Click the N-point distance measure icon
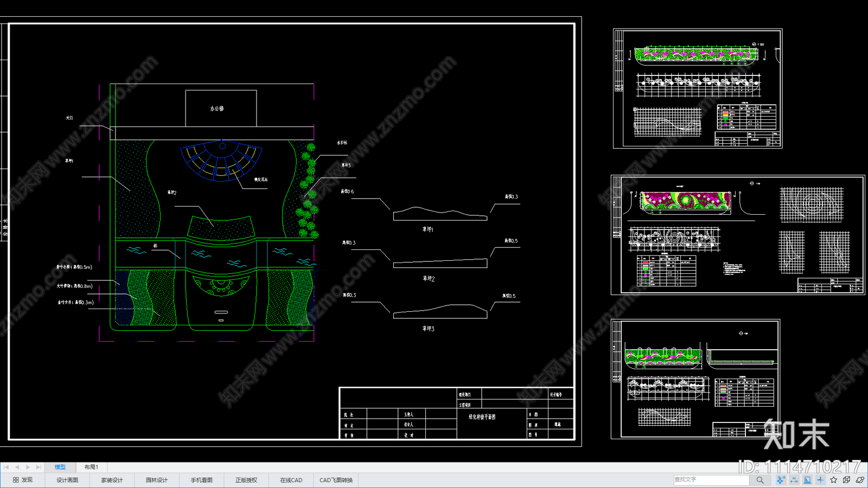The image size is (868, 488). pyautogui.click(x=794, y=480)
